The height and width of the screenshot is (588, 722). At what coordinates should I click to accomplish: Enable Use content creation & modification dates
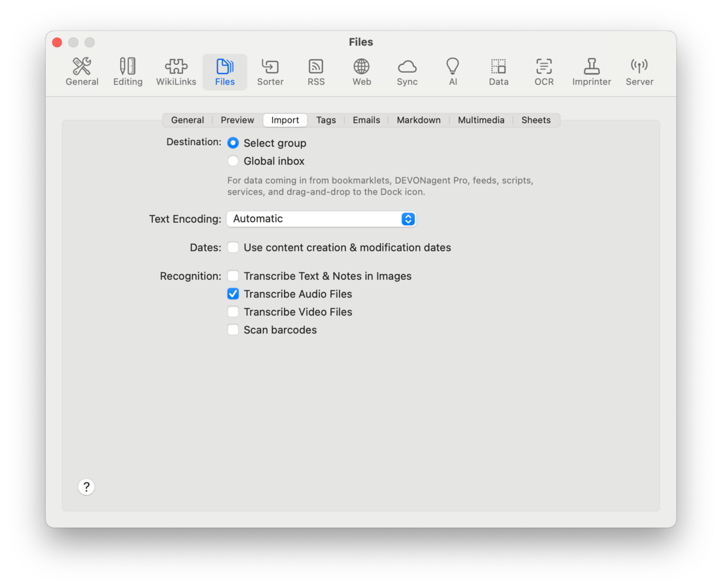point(233,248)
